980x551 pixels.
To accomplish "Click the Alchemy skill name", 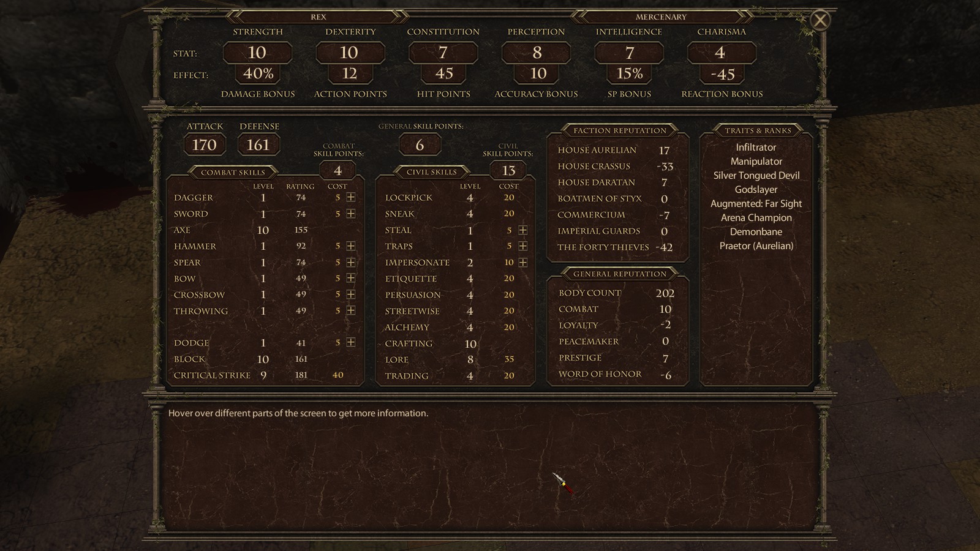I will (x=407, y=327).
